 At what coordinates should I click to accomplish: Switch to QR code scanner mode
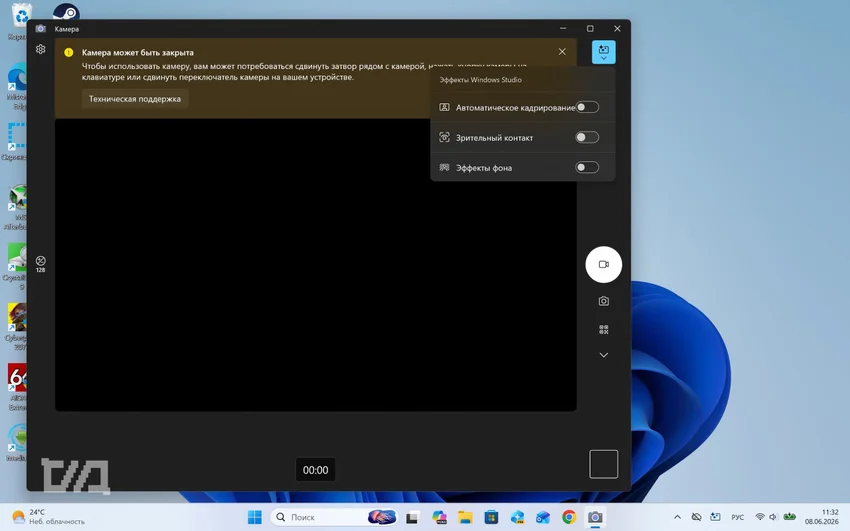click(603, 329)
